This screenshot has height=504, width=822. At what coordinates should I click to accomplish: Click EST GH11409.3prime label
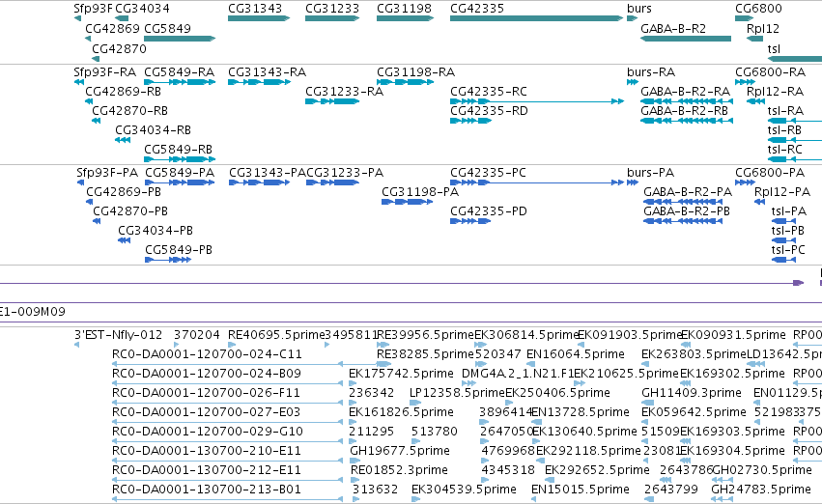(692, 393)
